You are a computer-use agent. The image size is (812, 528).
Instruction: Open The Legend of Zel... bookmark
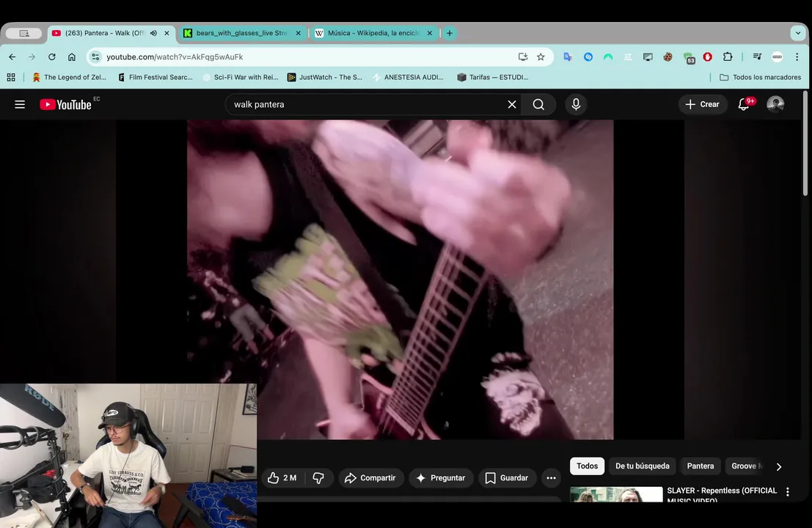tap(69, 77)
